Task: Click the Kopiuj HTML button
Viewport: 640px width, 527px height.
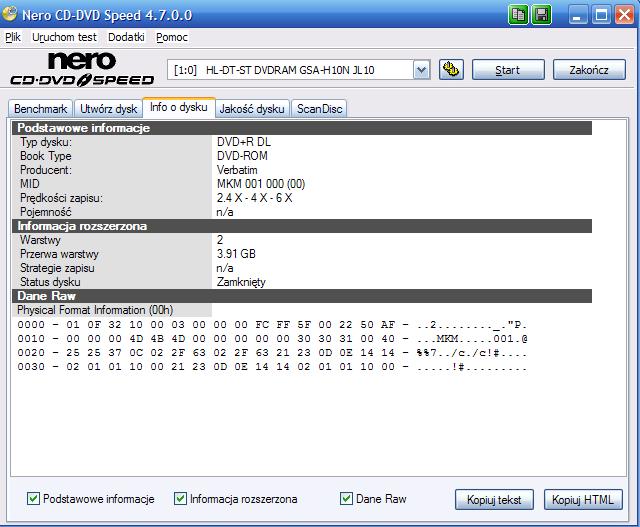Action: pyautogui.click(x=583, y=500)
